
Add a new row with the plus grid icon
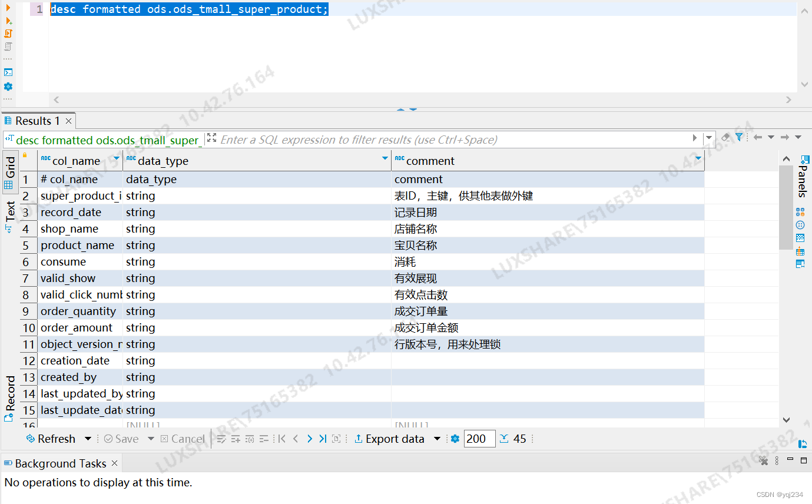(x=236, y=439)
